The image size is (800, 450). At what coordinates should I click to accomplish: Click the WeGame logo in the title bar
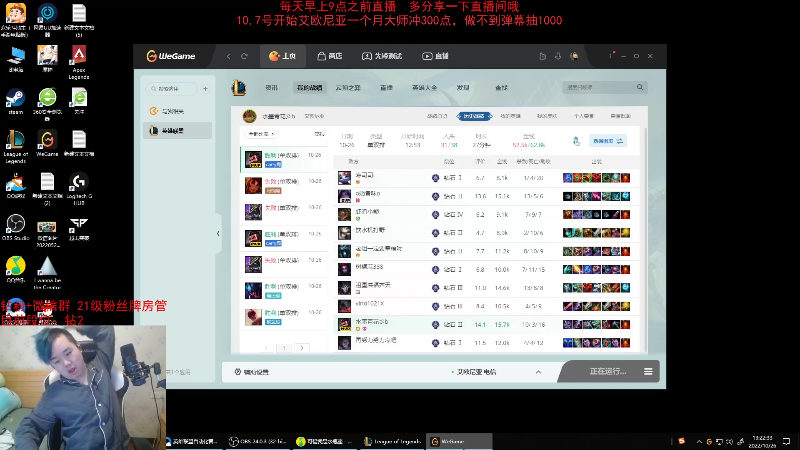point(171,56)
